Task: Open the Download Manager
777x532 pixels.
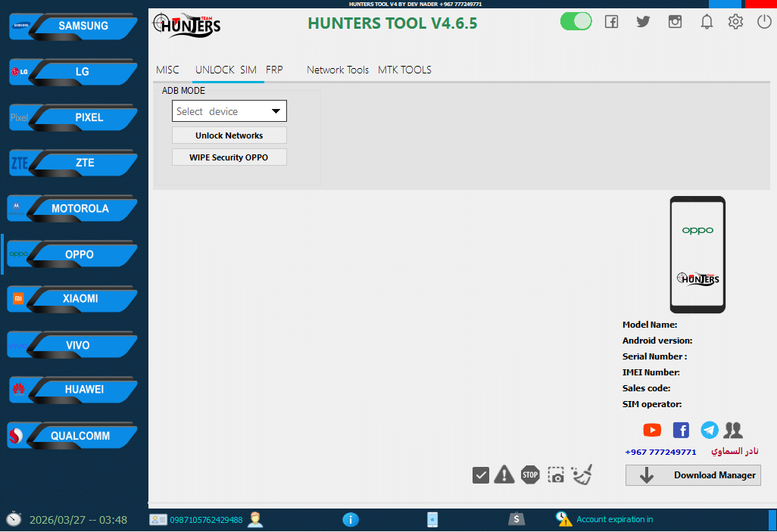Action: tap(693, 475)
